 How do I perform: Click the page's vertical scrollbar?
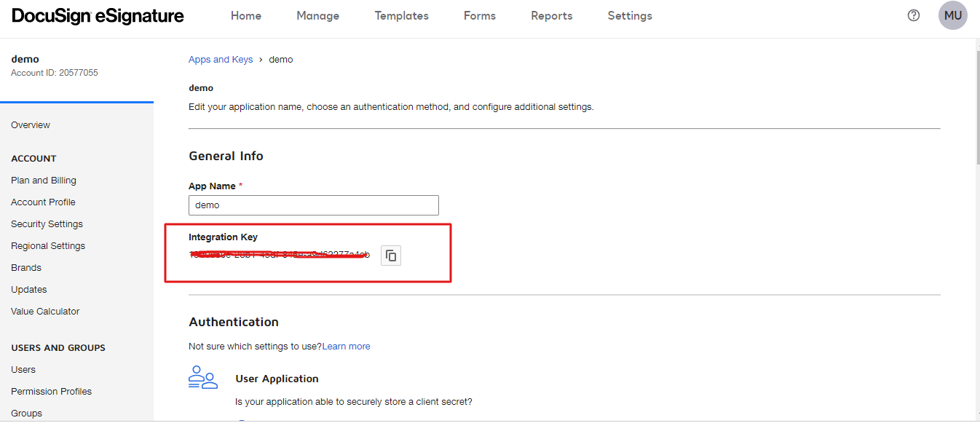976,109
